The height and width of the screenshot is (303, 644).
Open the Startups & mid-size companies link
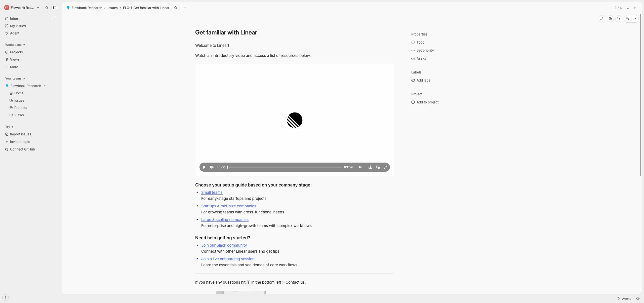point(229,206)
